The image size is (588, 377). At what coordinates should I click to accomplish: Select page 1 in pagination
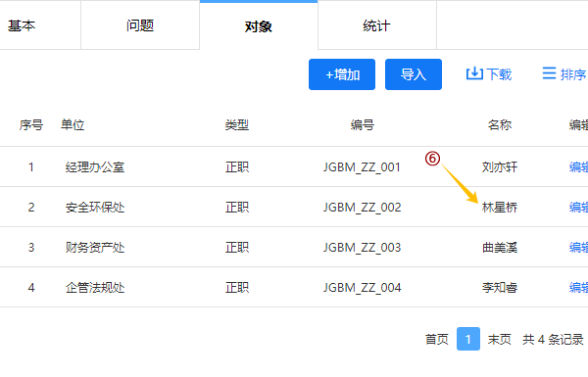[468, 339]
